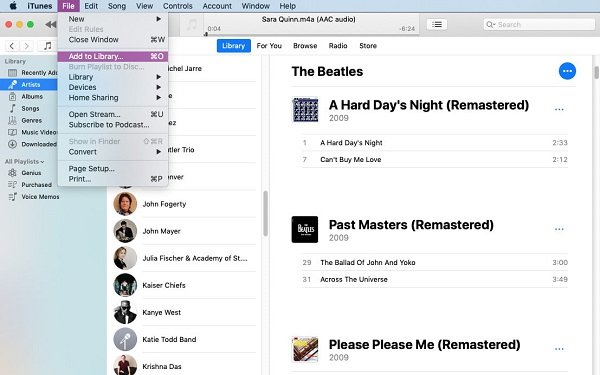This screenshot has width=600, height=375.
Task: Switch to the For You tab
Action: 269,46
